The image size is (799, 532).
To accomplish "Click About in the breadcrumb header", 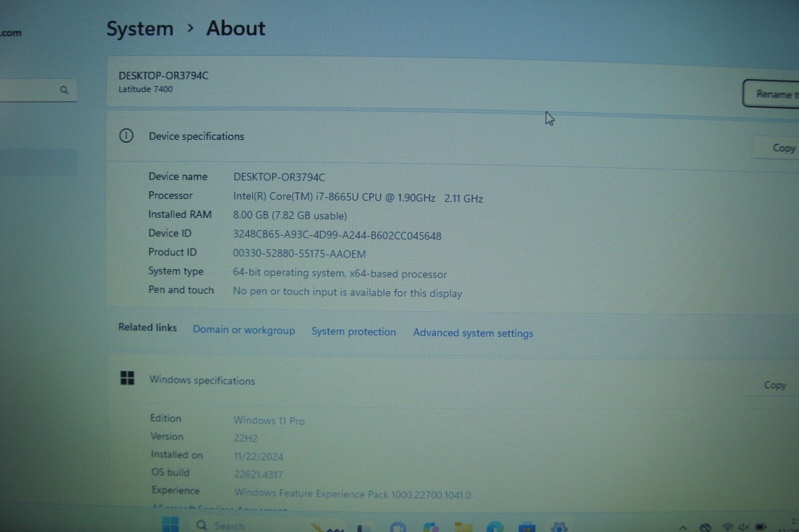I will [235, 29].
